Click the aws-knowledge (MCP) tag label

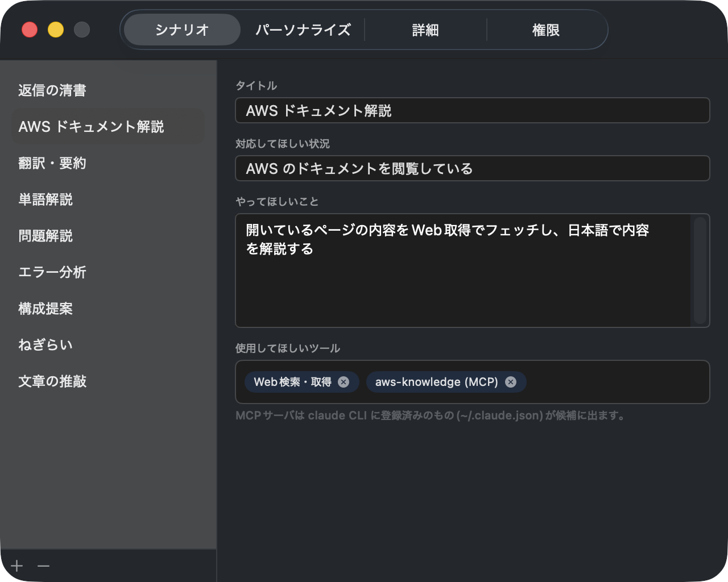tap(436, 382)
